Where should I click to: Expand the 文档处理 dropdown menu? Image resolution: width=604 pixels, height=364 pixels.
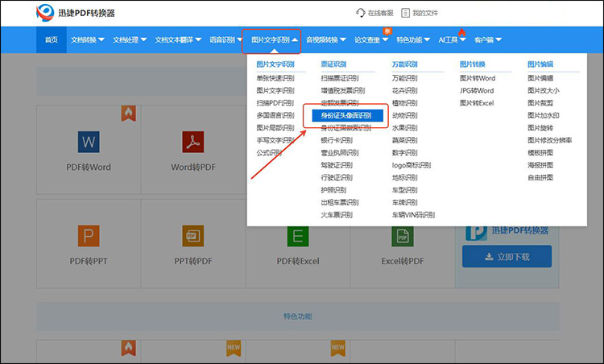pos(129,39)
